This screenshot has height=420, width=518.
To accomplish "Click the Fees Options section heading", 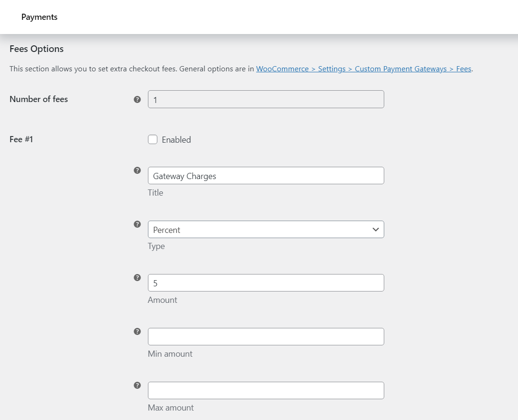I will pos(36,49).
